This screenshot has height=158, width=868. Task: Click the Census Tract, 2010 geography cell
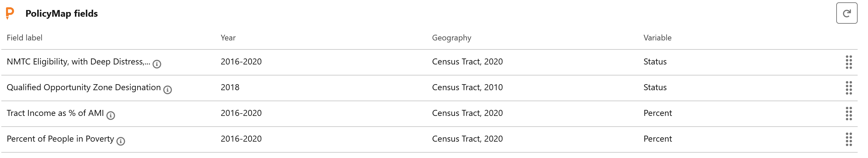coord(467,88)
